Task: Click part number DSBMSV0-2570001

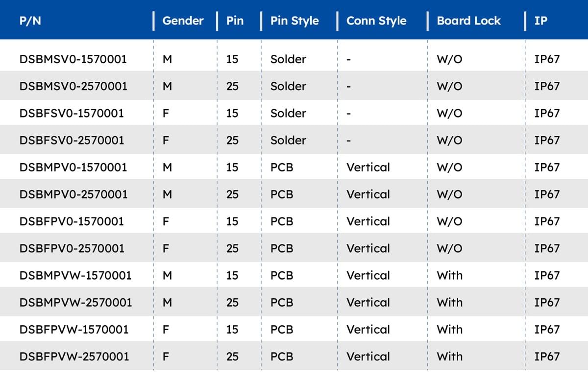Action: [x=73, y=86]
